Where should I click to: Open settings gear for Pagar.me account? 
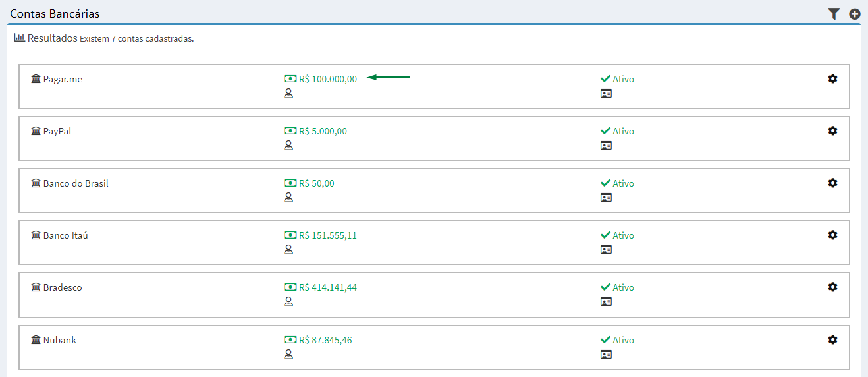coord(832,79)
